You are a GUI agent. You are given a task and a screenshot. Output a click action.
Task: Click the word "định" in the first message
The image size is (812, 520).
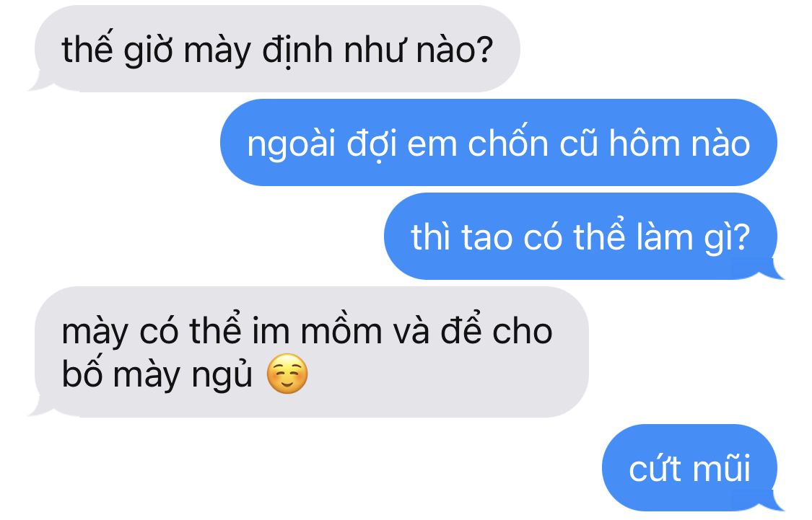pos(297,51)
